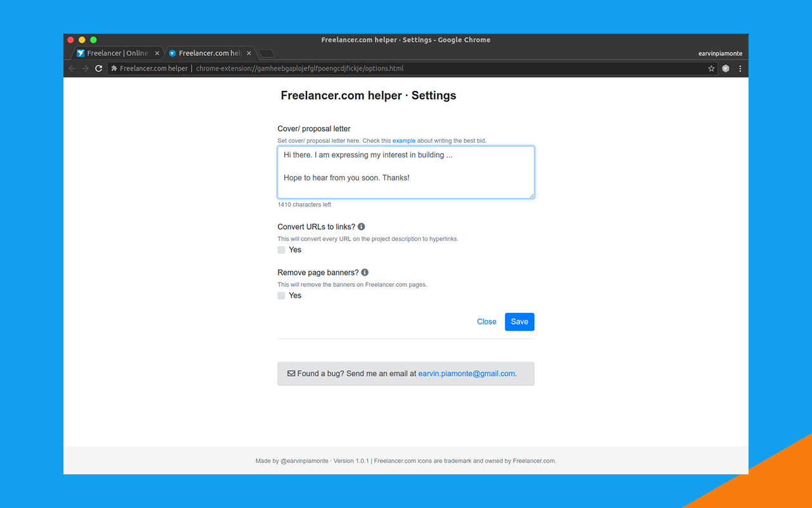Enable the Convert URLs to links checkbox
Screen dimensions: 812x508
[x=282, y=250]
